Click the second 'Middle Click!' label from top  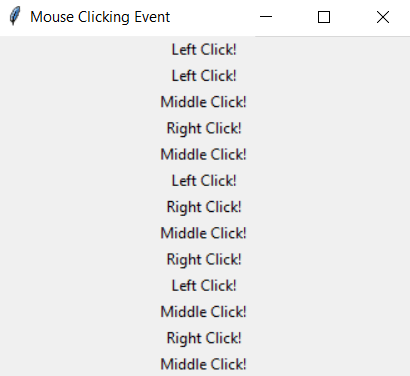coord(203,154)
